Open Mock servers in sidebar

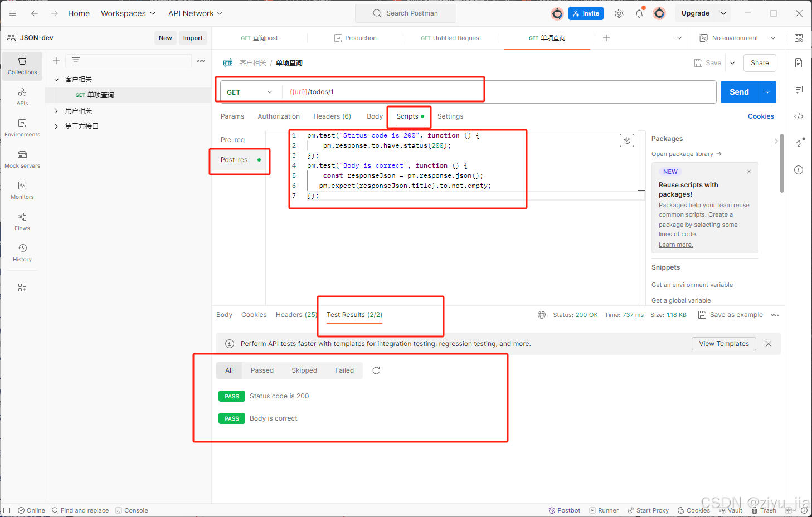pyautogui.click(x=22, y=159)
